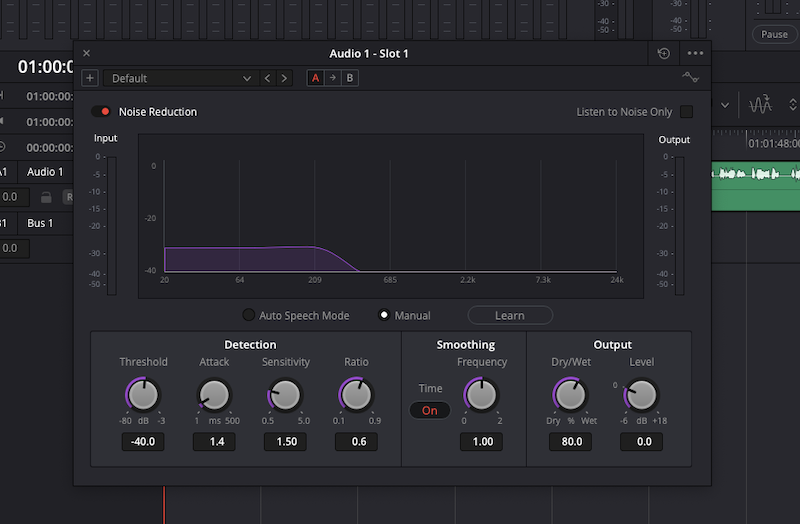Click the up-down stepper arrows in timeline toolbar
Image resolution: width=800 pixels, height=524 pixels.
pyautogui.click(x=793, y=105)
